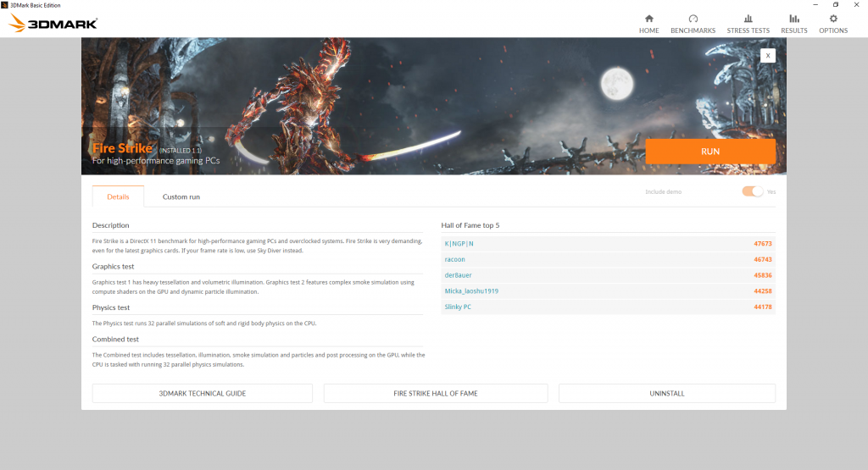
Task: Go to the HOME section
Action: coord(648,25)
